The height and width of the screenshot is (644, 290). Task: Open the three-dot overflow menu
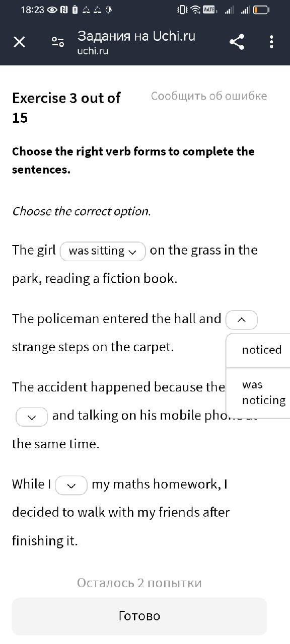[271, 42]
